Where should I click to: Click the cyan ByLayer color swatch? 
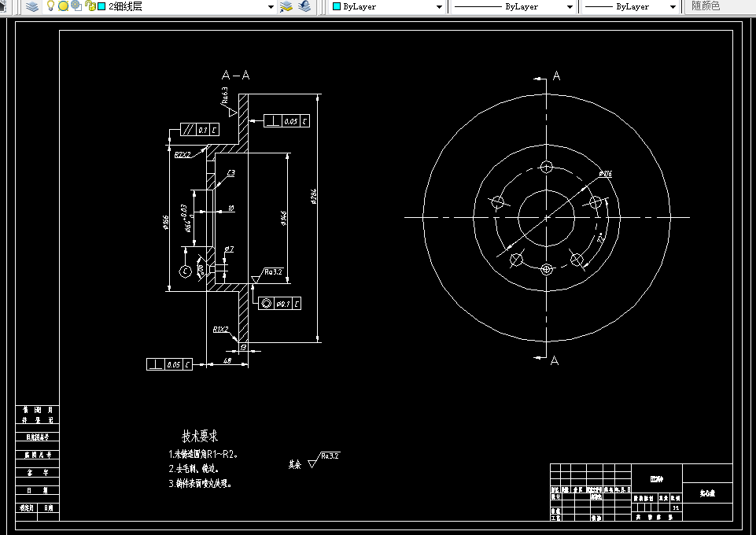click(x=337, y=6)
